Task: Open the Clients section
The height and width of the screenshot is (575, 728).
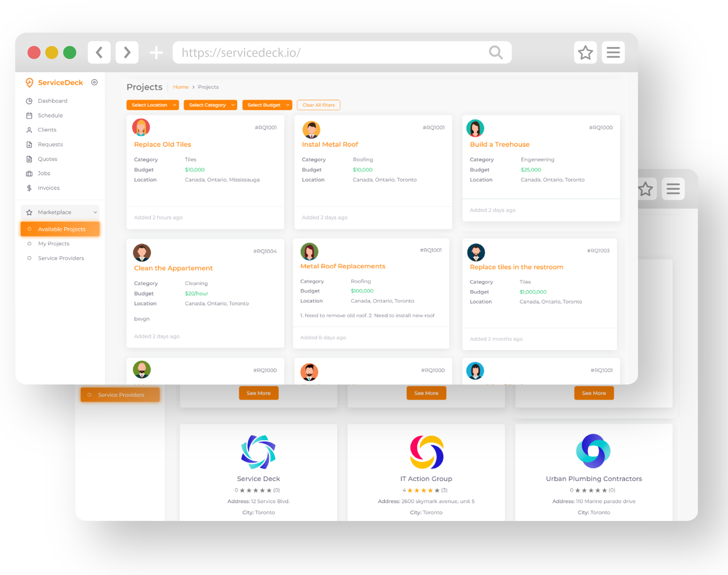Action: [x=47, y=130]
